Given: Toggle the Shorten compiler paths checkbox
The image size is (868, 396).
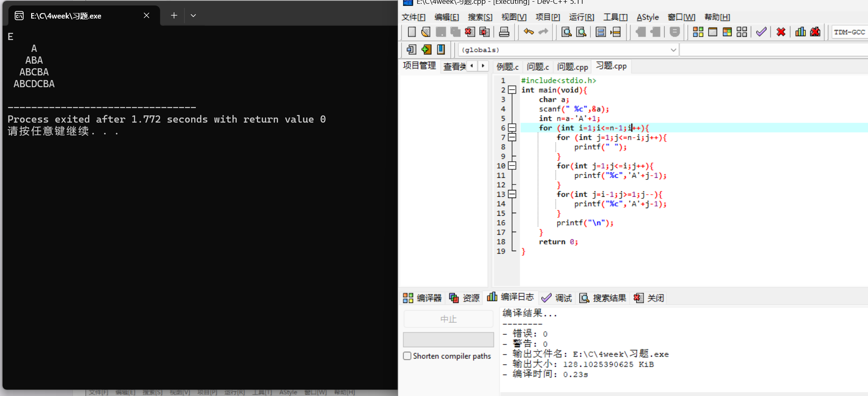Looking at the screenshot, I should pos(407,356).
